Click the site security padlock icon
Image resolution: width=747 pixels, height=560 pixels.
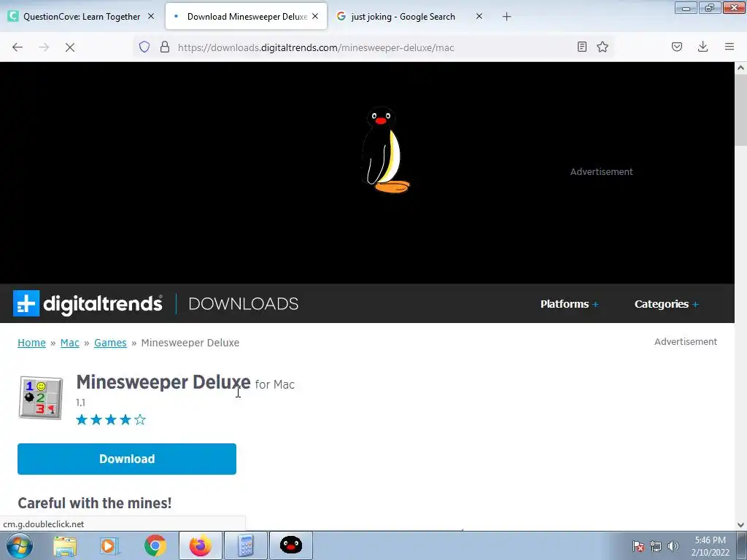(x=165, y=47)
